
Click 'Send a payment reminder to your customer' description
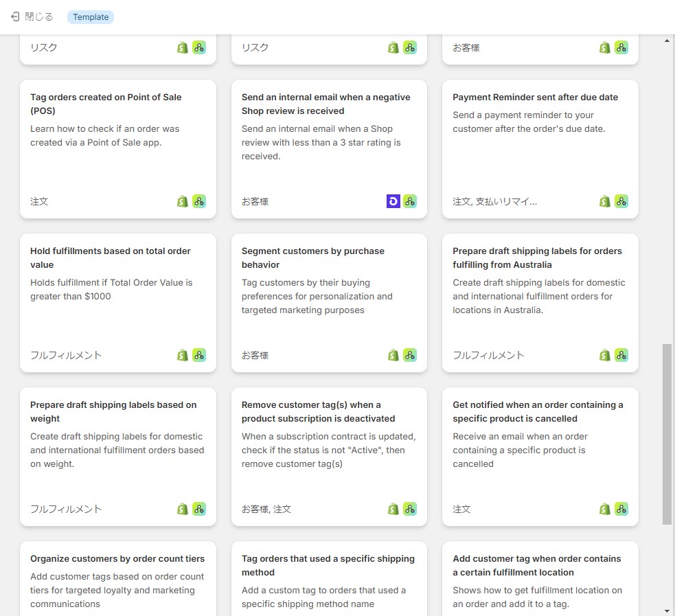pyautogui.click(x=529, y=122)
